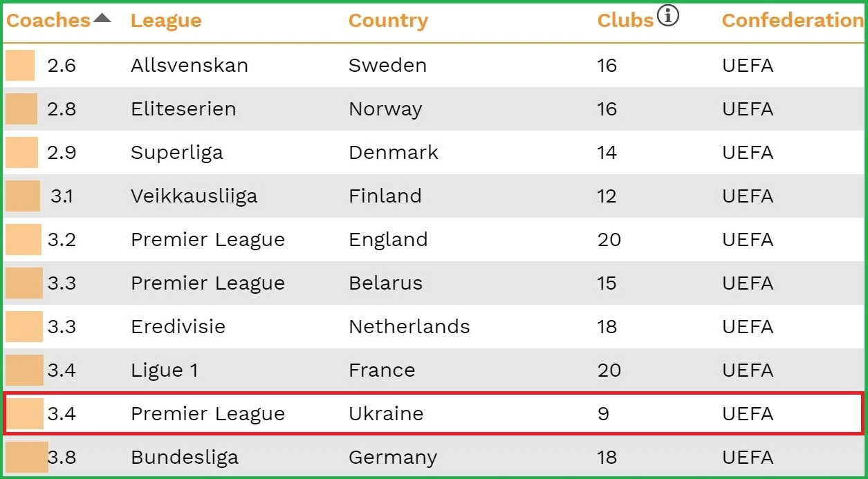Select the Eredivisie league entry

178,327
